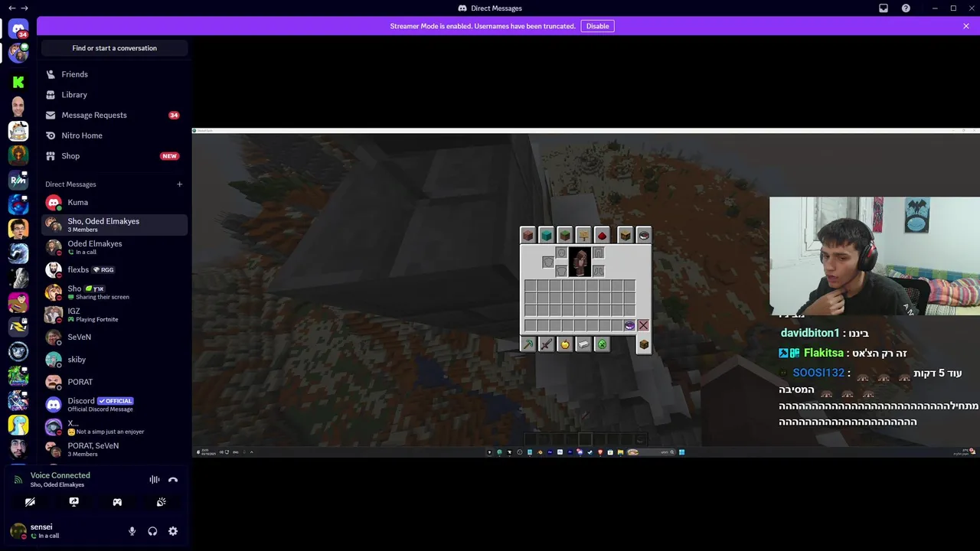Open the glasses guy avatar server
The width and height of the screenshot is (980, 551).
[x=18, y=229]
